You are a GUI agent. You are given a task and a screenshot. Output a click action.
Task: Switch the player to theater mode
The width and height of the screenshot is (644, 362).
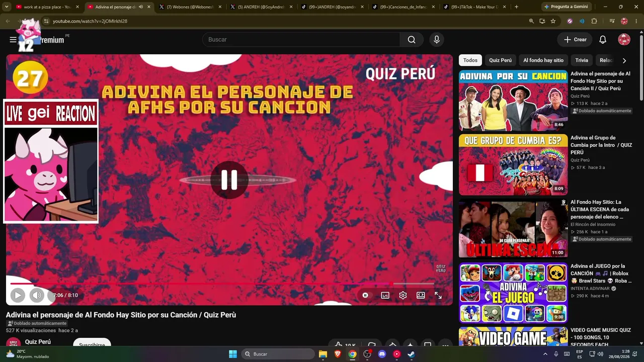point(421,295)
